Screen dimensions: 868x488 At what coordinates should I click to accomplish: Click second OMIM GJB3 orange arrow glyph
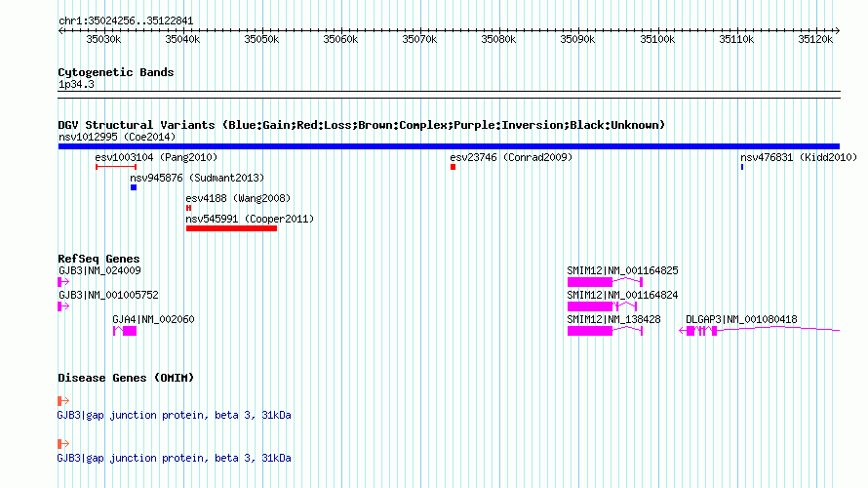[63, 444]
